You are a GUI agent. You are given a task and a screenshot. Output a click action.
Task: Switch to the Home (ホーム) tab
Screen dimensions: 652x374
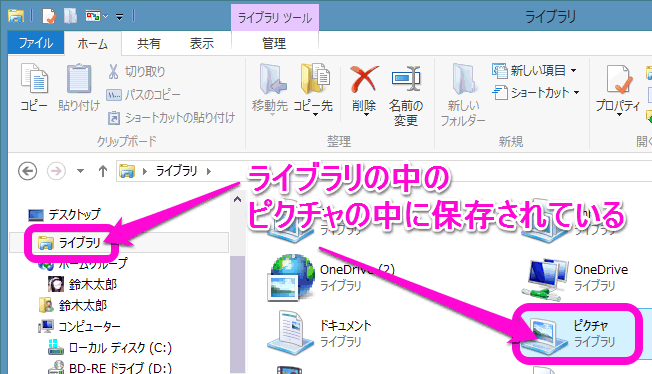pos(92,43)
